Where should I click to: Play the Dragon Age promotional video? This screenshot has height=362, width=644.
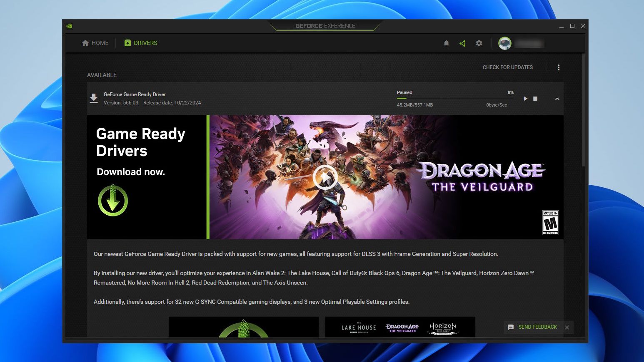pyautogui.click(x=325, y=177)
